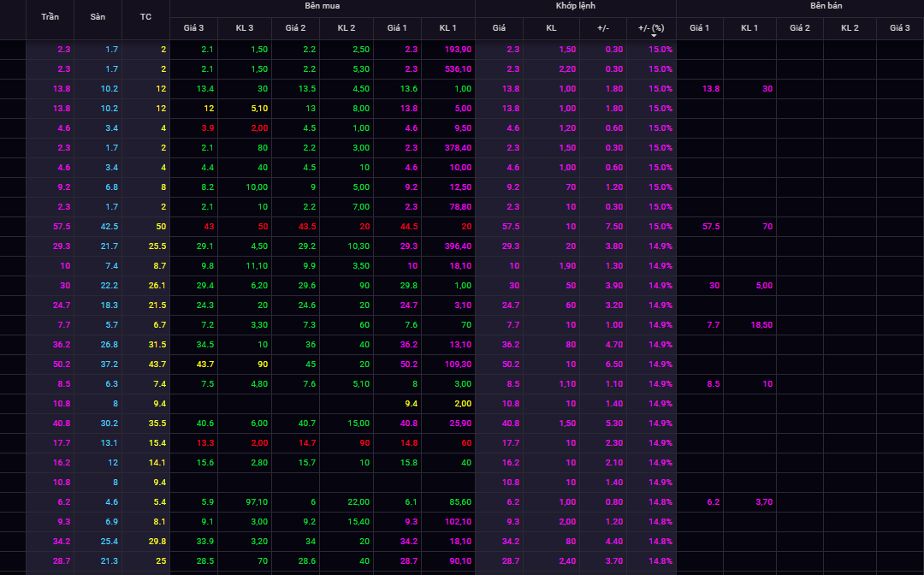Select the Giá 2 header under Bên mua
Viewport: 924px width, 575px height.
click(x=295, y=28)
